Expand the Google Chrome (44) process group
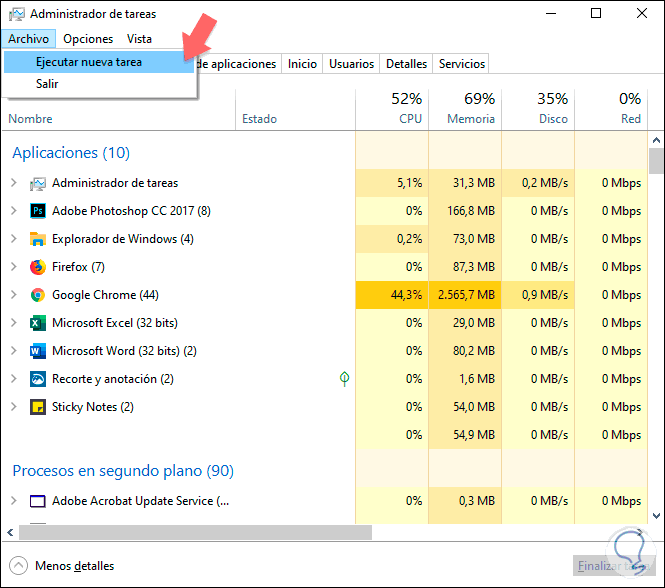This screenshot has height=588, width=665. click(14, 295)
